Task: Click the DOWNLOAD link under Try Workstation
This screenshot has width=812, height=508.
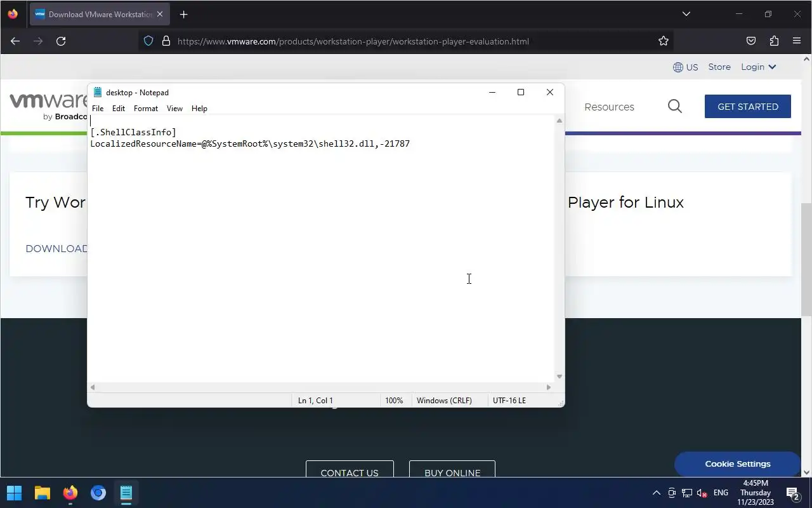Action: [56, 248]
